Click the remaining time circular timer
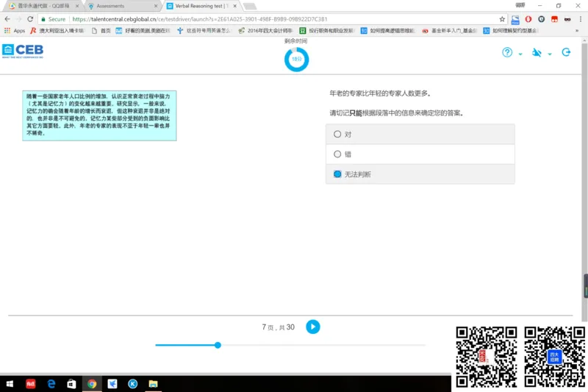 coord(296,60)
